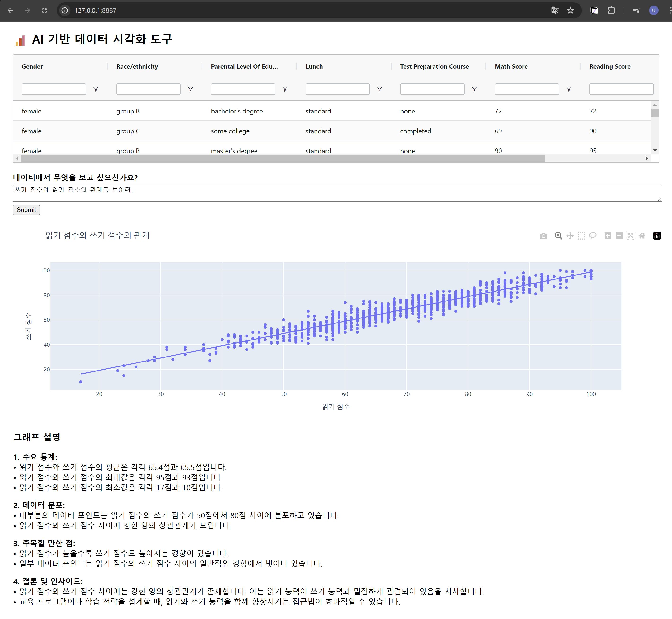The width and height of the screenshot is (672, 619).
Task: Select the Zoom tool in the plot toolbar
Action: [x=558, y=236]
